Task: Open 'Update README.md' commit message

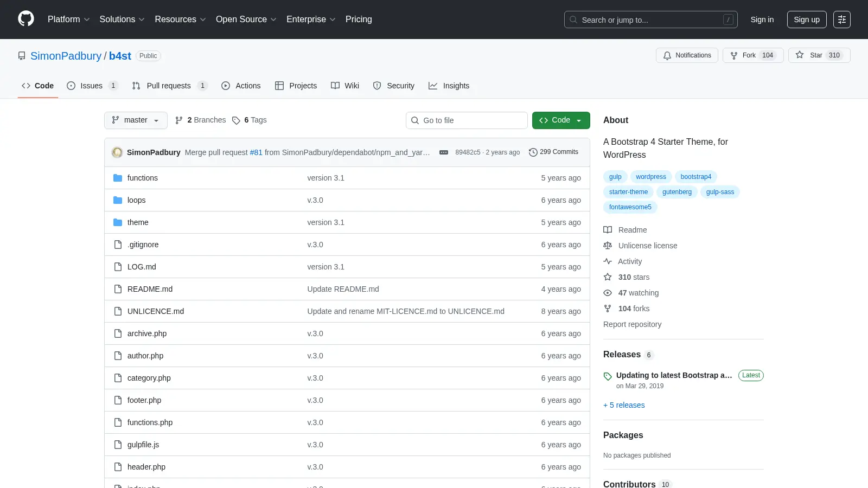Action: (343, 289)
